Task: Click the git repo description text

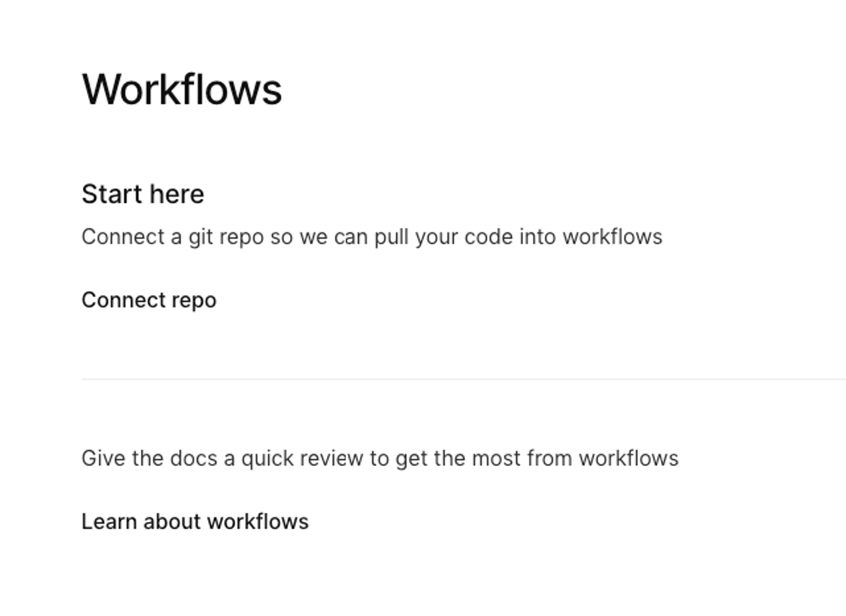Action: click(x=372, y=237)
